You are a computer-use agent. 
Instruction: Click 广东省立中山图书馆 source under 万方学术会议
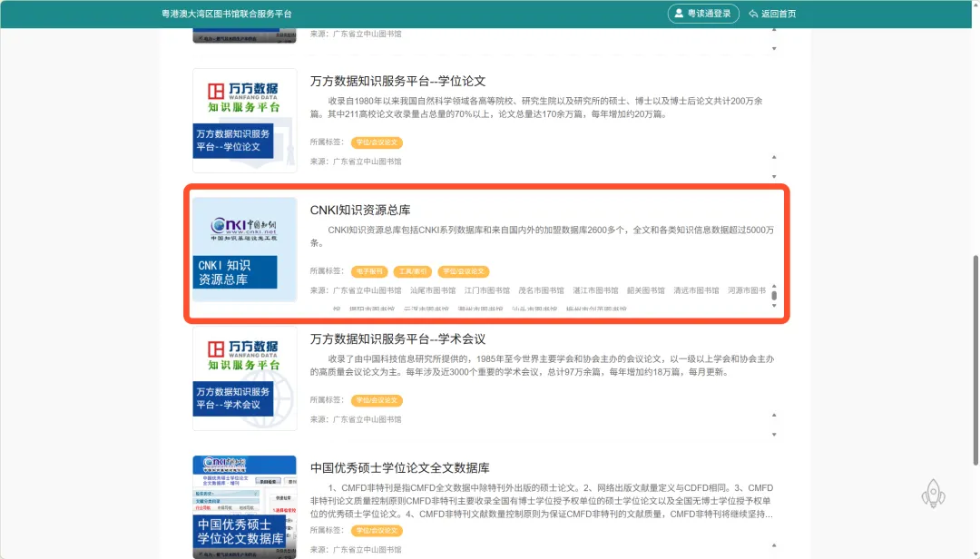(367, 419)
